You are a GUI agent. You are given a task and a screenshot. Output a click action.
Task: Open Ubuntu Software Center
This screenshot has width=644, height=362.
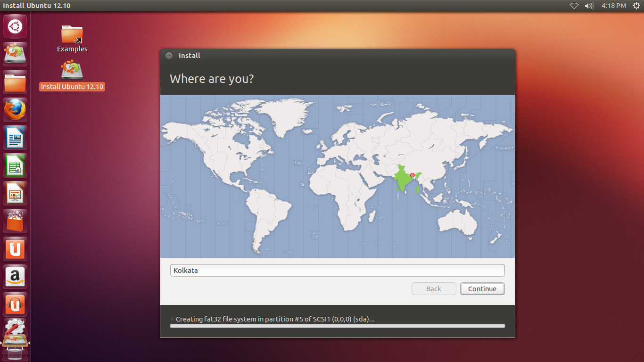15,221
